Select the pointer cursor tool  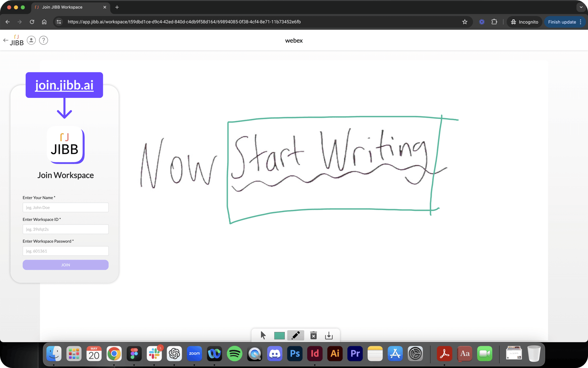click(263, 335)
